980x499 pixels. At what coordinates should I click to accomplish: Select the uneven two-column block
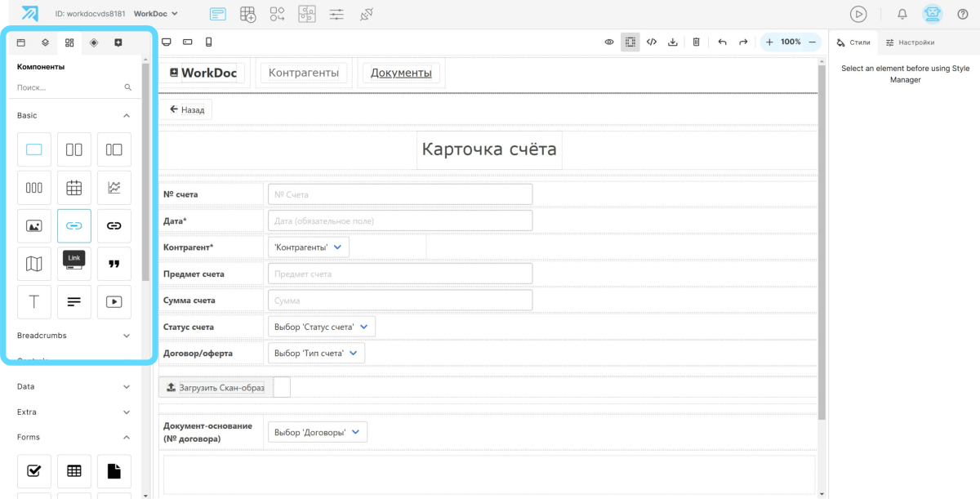point(114,149)
